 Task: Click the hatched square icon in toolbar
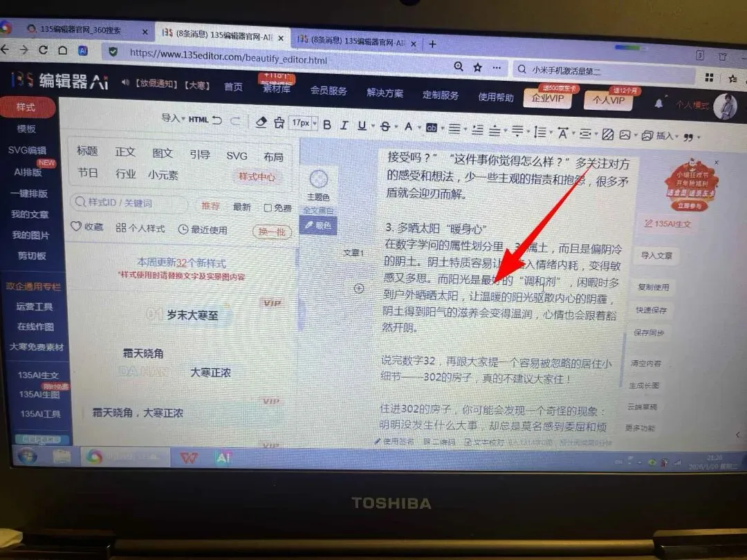point(607,134)
